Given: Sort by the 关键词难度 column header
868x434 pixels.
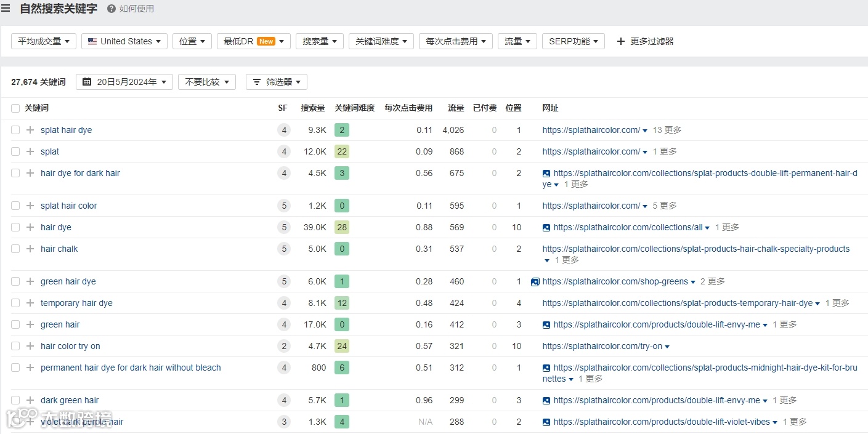Looking at the screenshot, I should [355, 108].
